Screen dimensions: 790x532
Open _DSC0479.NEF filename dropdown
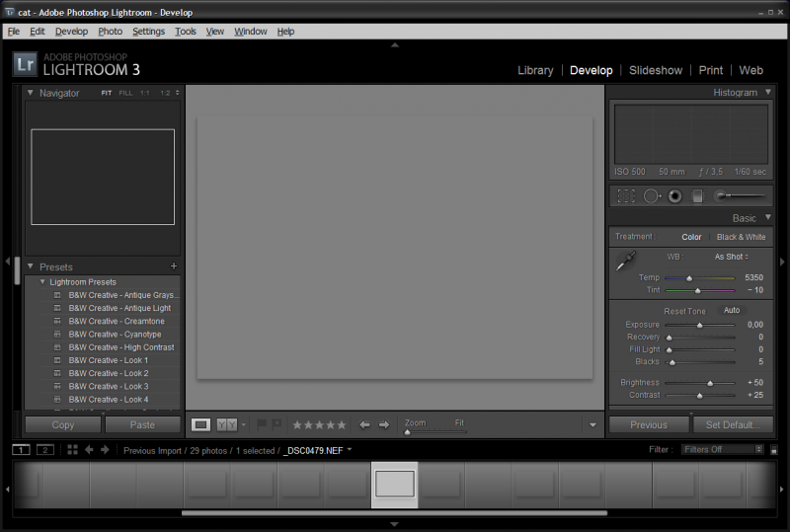(x=350, y=449)
